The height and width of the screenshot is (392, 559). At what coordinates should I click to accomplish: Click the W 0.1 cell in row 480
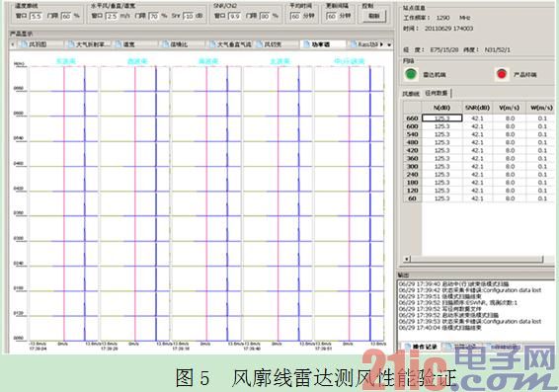(x=541, y=142)
